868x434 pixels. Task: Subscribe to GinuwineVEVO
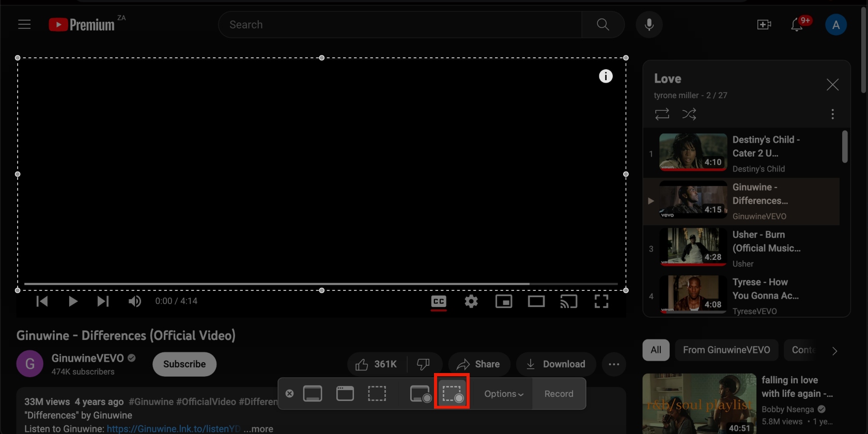pyautogui.click(x=184, y=364)
